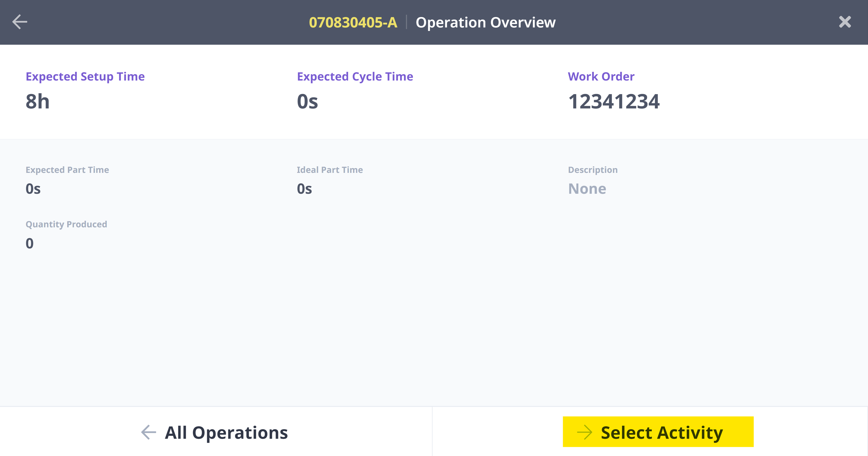
Task: Click the Operation Overview title
Action: click(x=486, y=22)
